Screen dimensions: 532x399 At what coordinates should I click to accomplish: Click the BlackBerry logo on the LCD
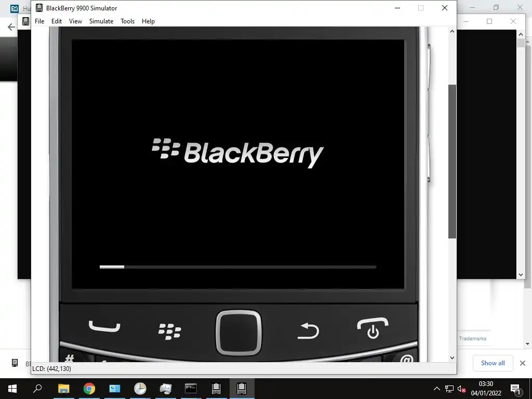(237, 153)
